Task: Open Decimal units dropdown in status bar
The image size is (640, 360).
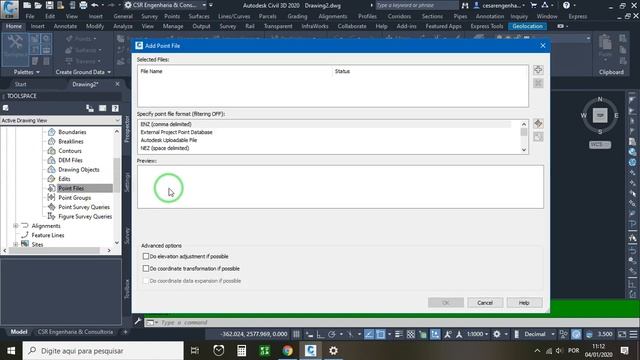Action: tap(540, 334)
